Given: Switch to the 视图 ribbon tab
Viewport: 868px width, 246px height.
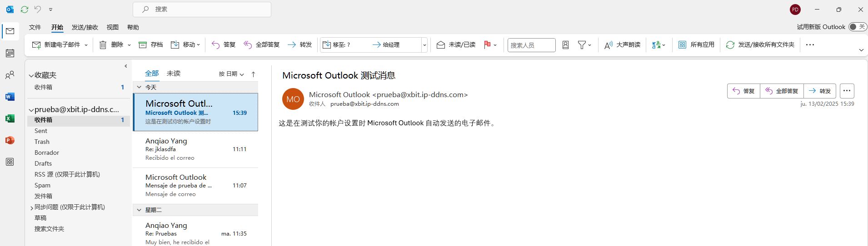Looking at the screenshot, I should click(113, 27).
